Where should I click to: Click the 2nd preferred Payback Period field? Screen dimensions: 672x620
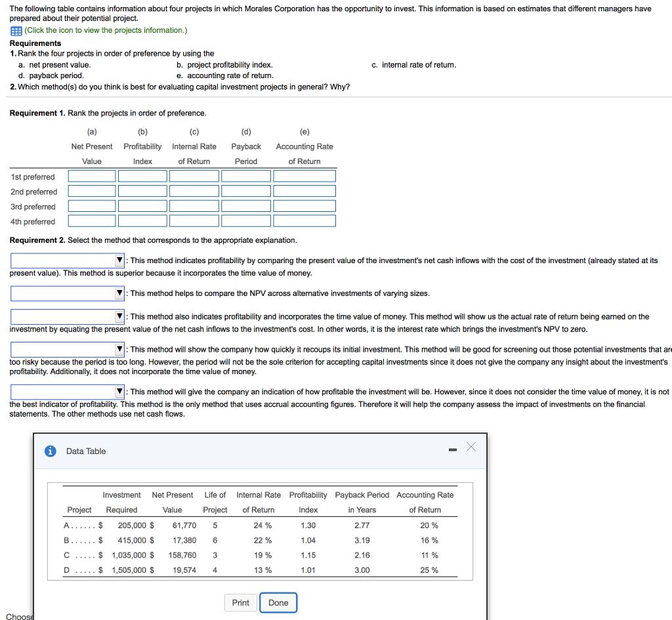click(x=245, y=191)
